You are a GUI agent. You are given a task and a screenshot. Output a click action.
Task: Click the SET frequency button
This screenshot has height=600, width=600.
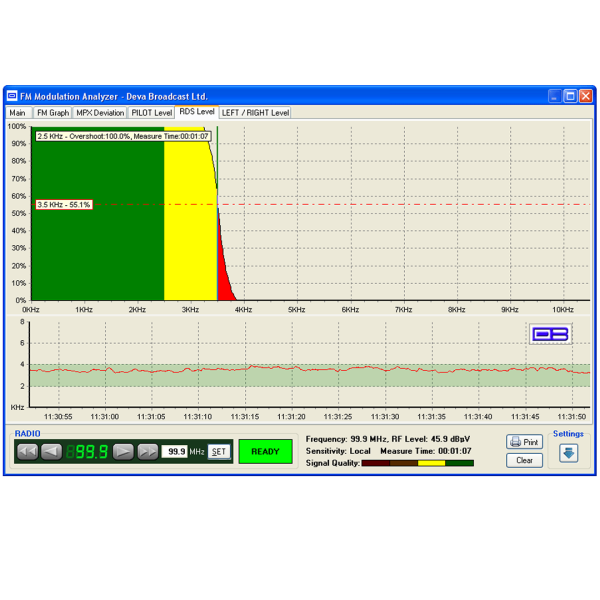coord(219,452)
